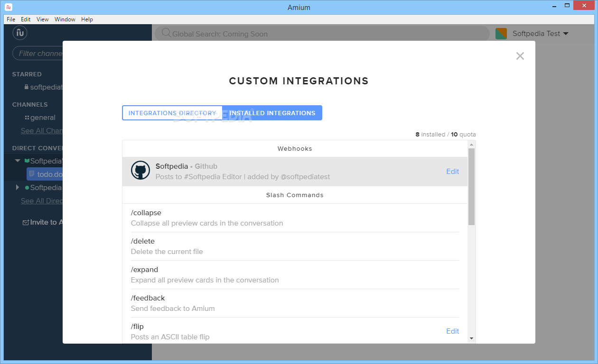Open the softpedia starred channel
Image resolution: width=598 pixels, height=364 pixels.
46,87
